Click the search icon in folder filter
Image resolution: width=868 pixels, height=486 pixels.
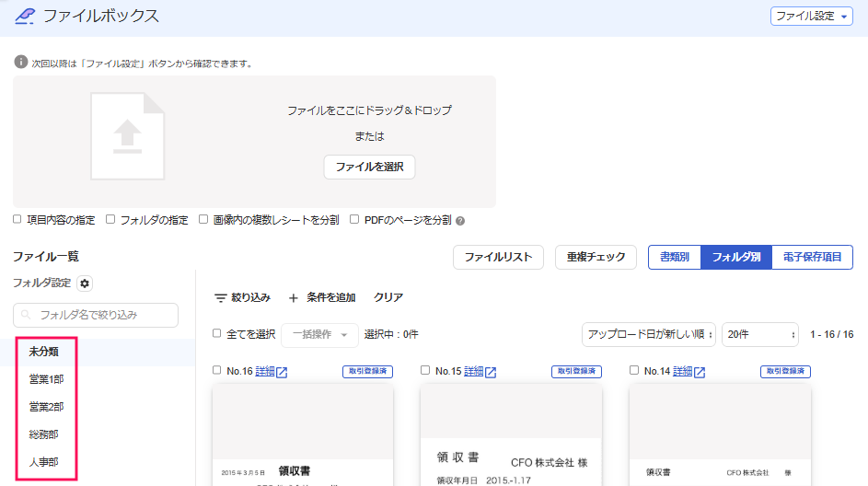tap(26, 315)
